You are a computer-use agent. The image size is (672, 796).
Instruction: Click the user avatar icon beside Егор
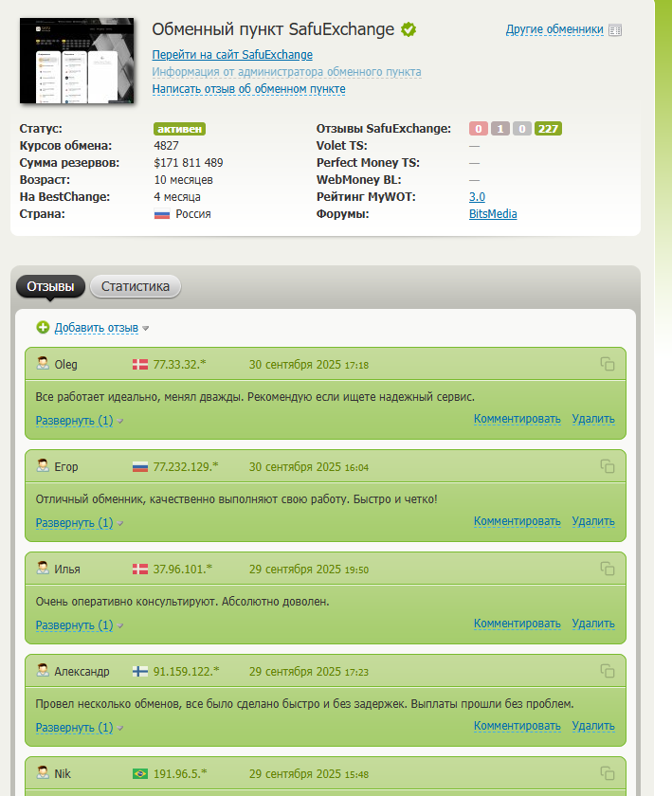coord(43,465)
